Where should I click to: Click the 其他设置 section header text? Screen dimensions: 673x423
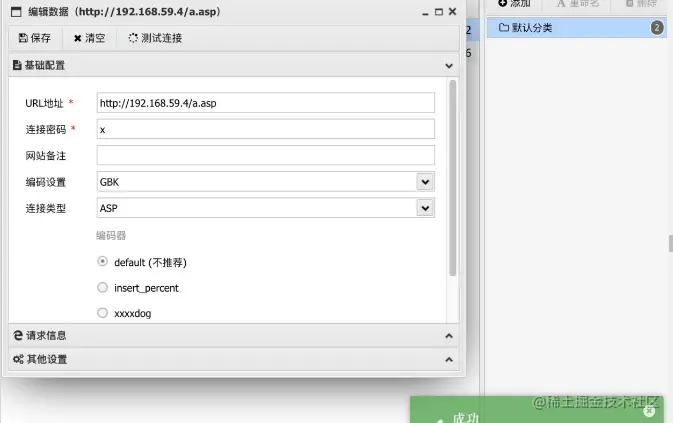click(x=47, y=359)
